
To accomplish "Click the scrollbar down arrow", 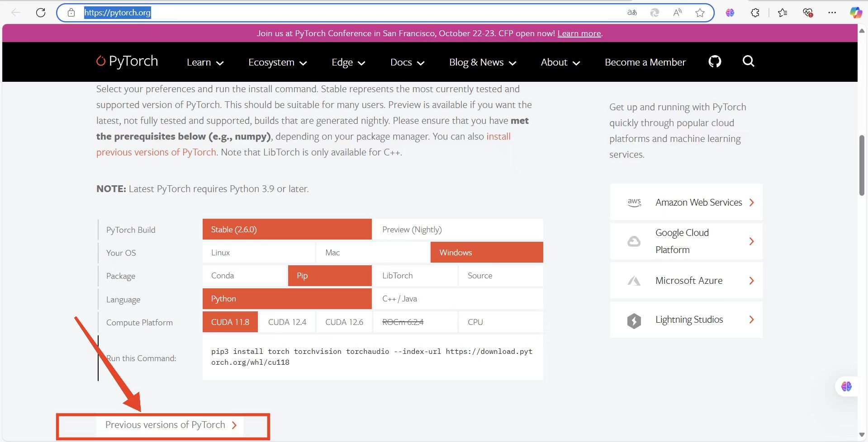I will (862, 435).
